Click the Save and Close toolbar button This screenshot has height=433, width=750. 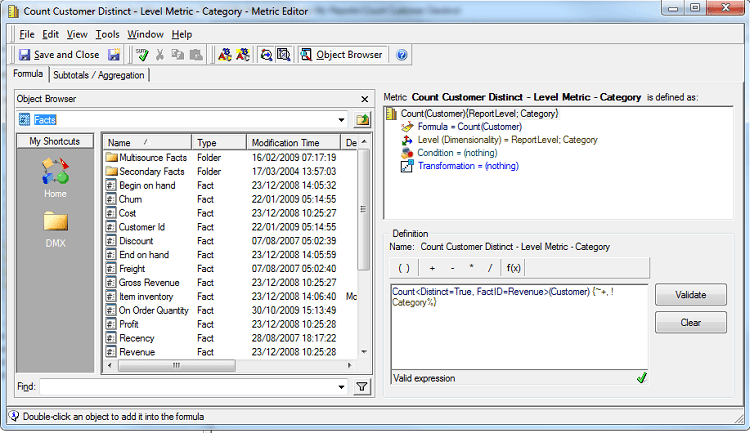click(x=59, y=55)
